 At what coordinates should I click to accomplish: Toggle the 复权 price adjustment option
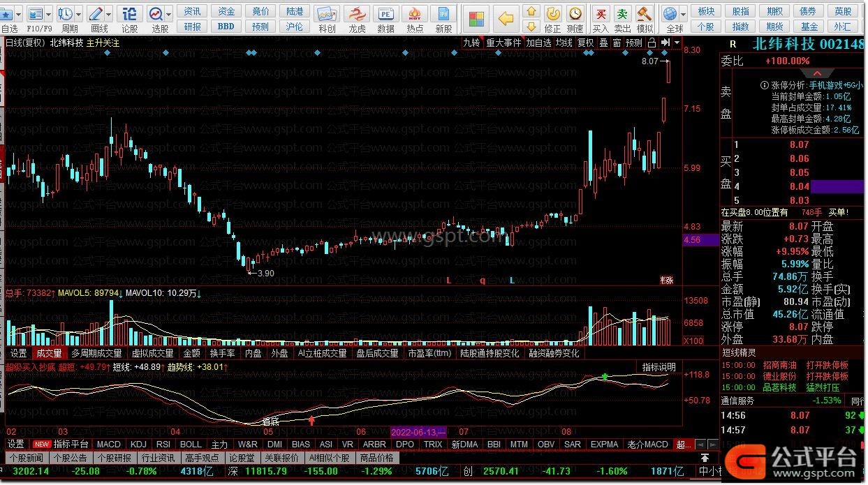pyautogui.click(x=585, y=43)
